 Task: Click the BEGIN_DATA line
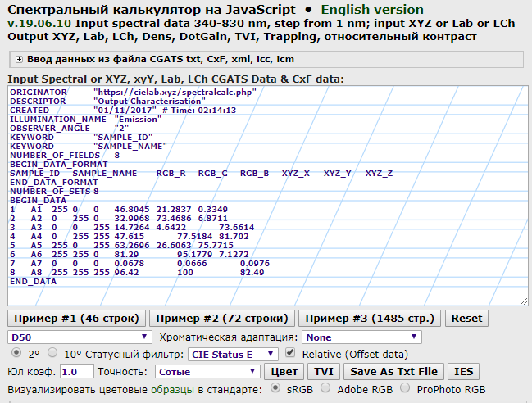[x=38, y=201]
